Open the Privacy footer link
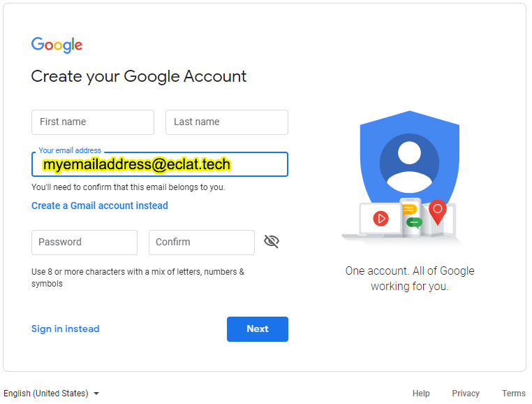The width and height of the screenshot is (532, 404). tap(466, 393)
